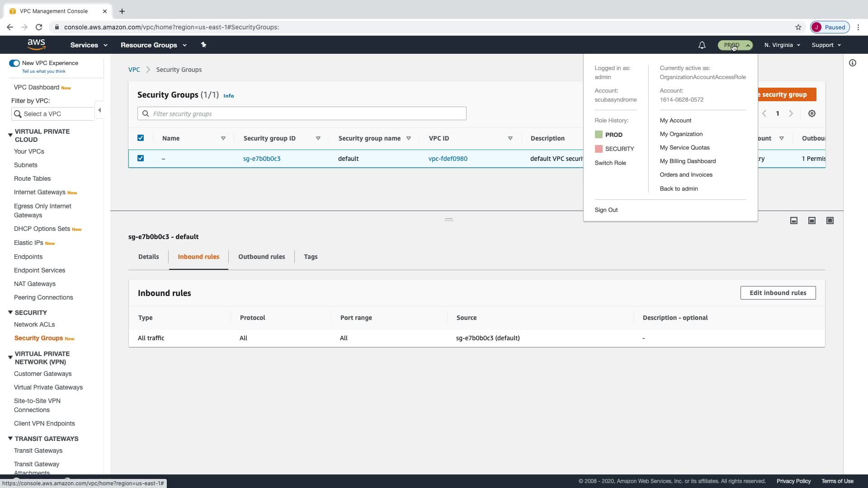Collapse the SECURITY sidebar section
Image resolution: width=868 pixels, height=488 pixels.
10,313
